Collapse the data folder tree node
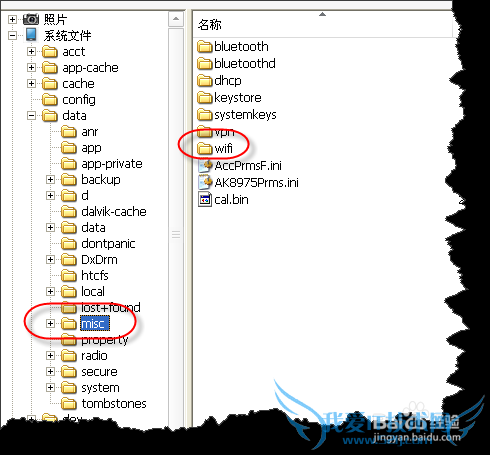The width and height of the screenshot is (490, 455). tap(31, 116)
